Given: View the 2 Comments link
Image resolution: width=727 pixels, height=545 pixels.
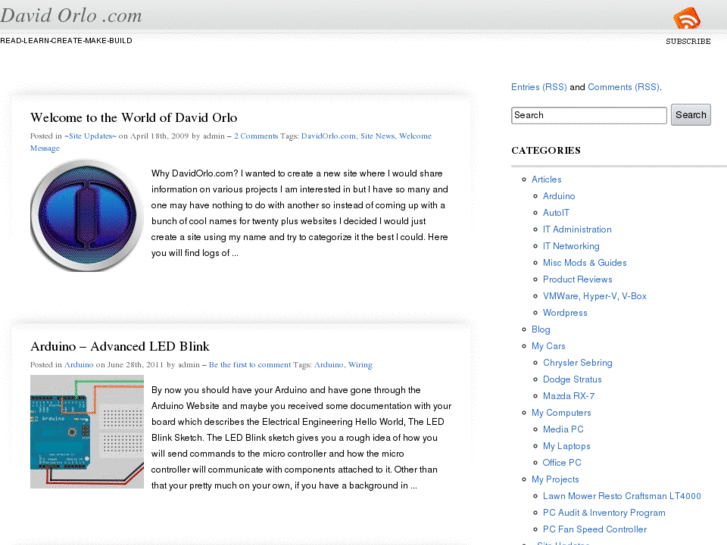Looking at the screenshot, I should tap(256, 136).
